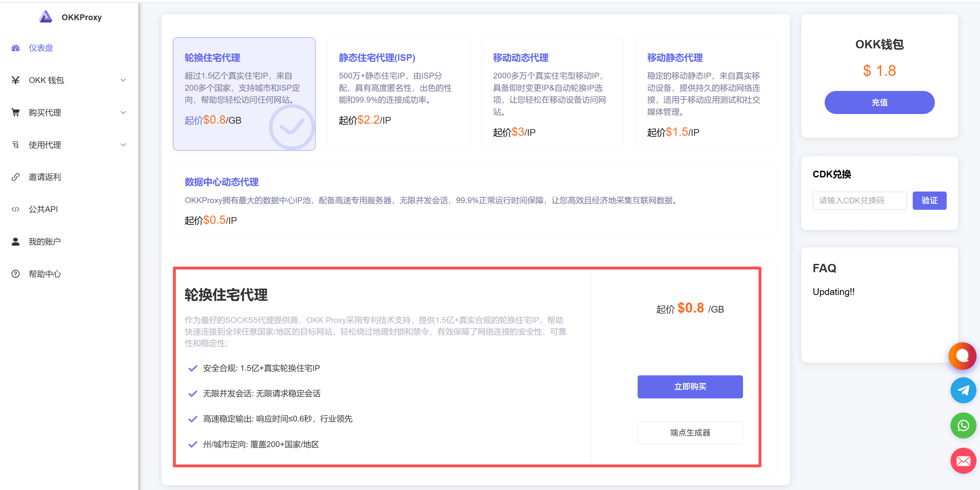Expand the 使用代理 menu chevron

(x=123, y=145)
